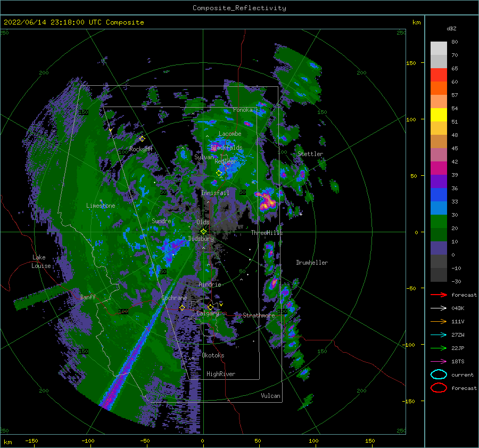
Task: Click the yellow radar-site diamond between Olds and Didsbury
Action: pos(203,232)
